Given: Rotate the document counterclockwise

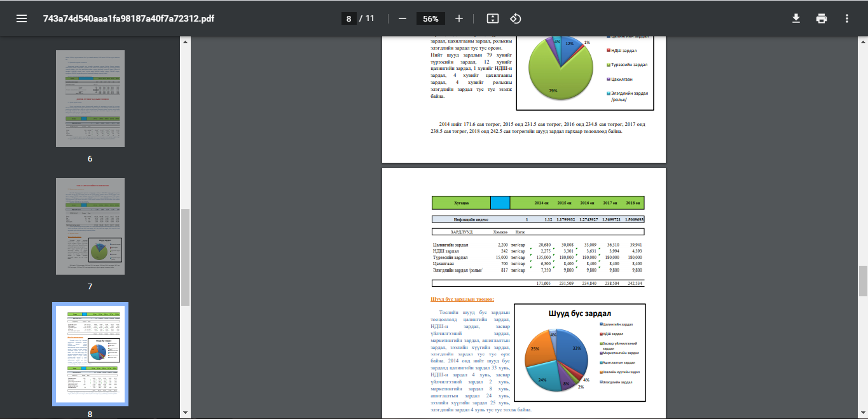Looking at the screenshot, I should coord(516,18).
